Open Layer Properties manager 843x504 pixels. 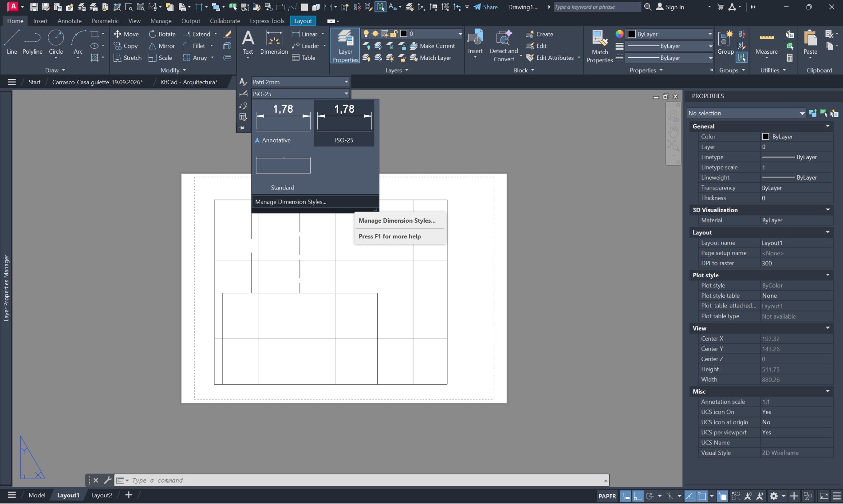345,46
